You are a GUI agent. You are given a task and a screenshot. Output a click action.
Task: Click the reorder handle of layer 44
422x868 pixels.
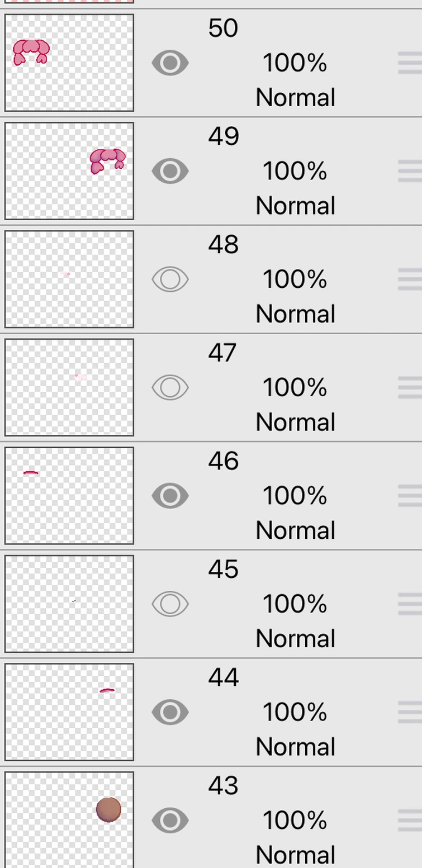[410, 712]
